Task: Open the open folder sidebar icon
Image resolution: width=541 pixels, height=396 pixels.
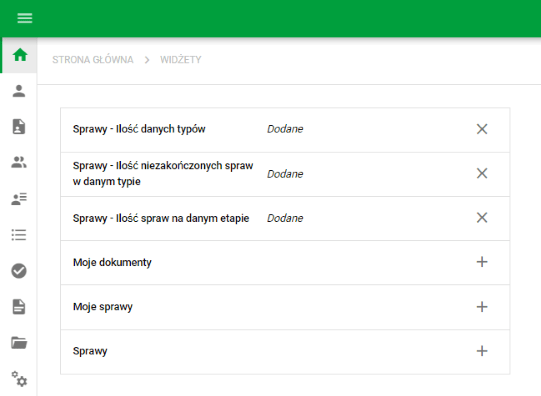Action: tap(19, 343)
